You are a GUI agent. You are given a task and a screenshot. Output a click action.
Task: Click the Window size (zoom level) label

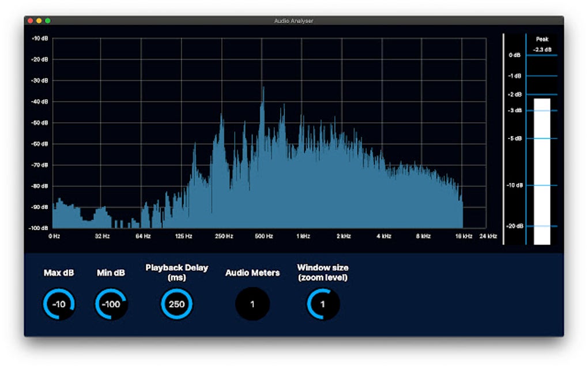click(323, 271)
